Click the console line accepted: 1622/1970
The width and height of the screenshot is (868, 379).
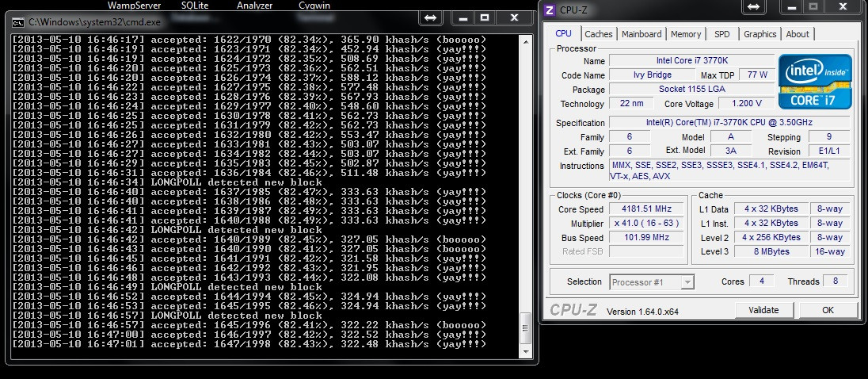[x=249, y=40]
